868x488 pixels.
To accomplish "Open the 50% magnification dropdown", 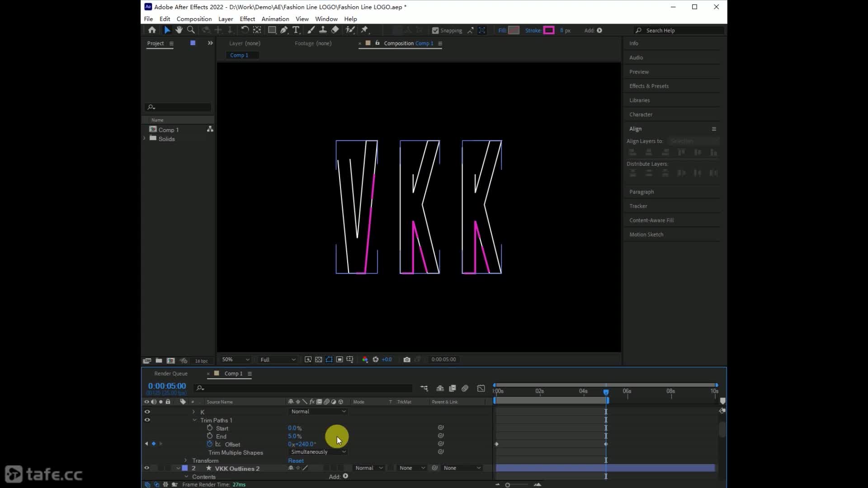I will (235, 360).
